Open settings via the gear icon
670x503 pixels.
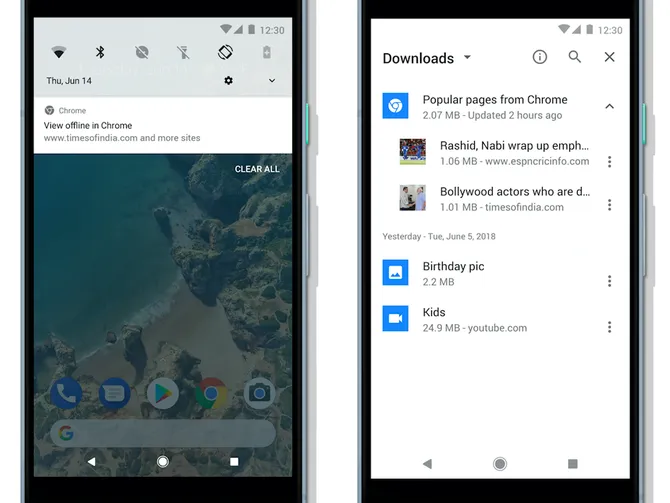point(229,80)
